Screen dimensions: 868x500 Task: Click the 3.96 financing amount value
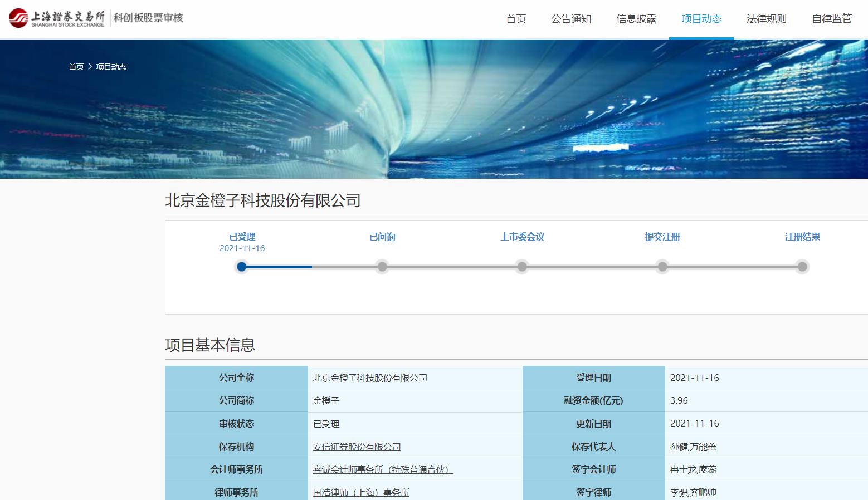(x=679, y=400)
